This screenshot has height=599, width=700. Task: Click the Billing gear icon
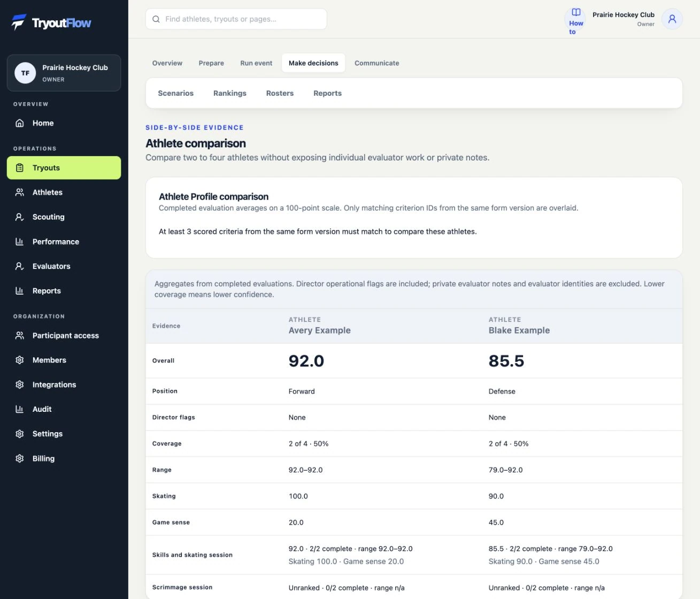[20, 459]
